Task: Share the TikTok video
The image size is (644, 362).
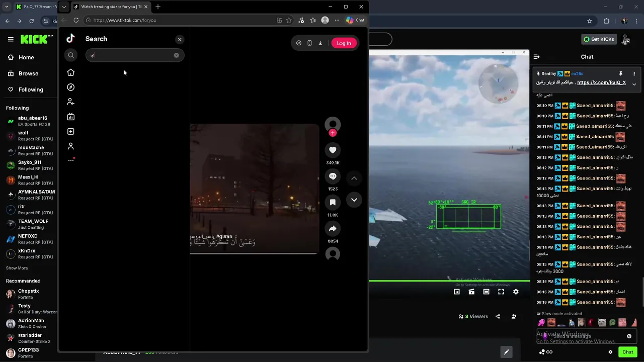Action: pos(333,229)
